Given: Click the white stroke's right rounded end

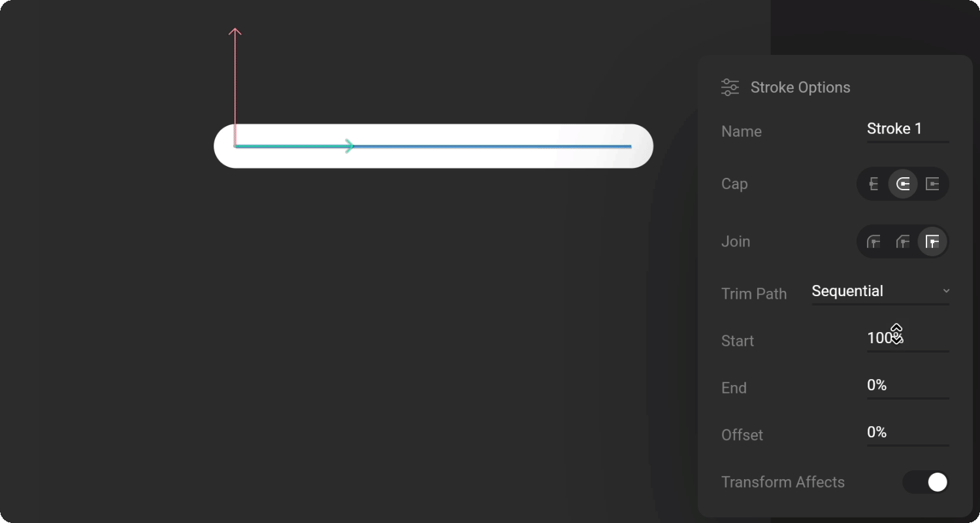Looking at the screenshot, I should 641,146.
